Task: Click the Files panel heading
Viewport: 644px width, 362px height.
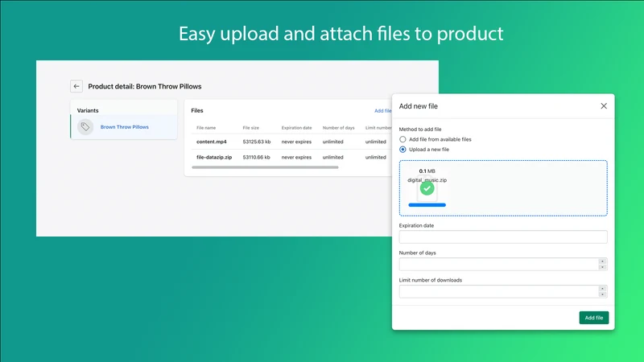Action: [x=197, y=110]
